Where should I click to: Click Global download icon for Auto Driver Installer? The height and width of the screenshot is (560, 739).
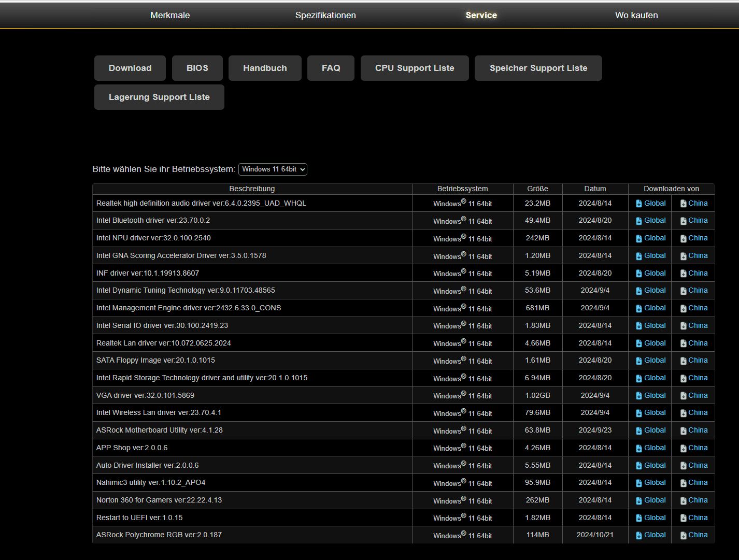pos(639,466)
